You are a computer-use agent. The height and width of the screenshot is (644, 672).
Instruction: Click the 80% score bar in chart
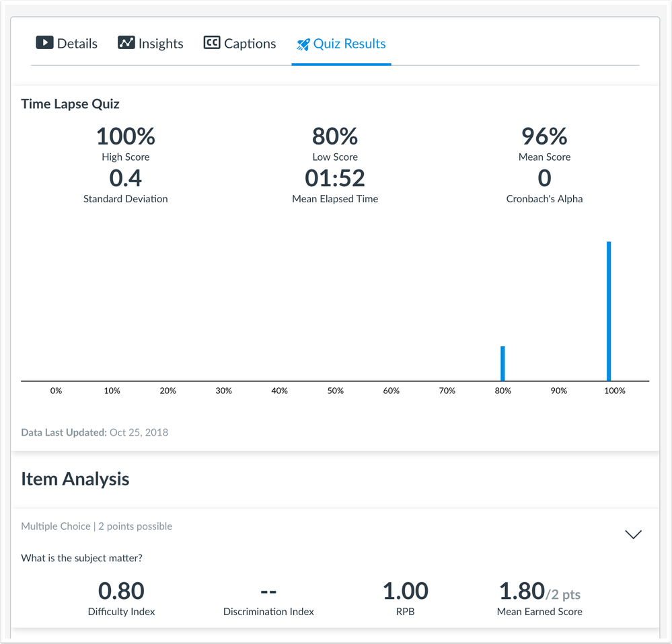[x=502, y=364]
